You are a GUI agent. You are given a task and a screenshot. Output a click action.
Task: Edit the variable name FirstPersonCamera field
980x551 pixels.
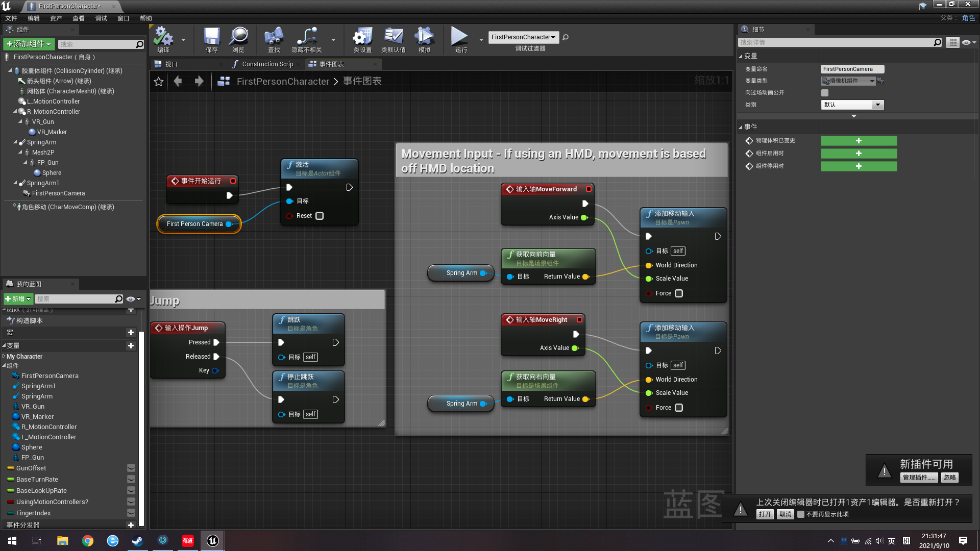852,69
